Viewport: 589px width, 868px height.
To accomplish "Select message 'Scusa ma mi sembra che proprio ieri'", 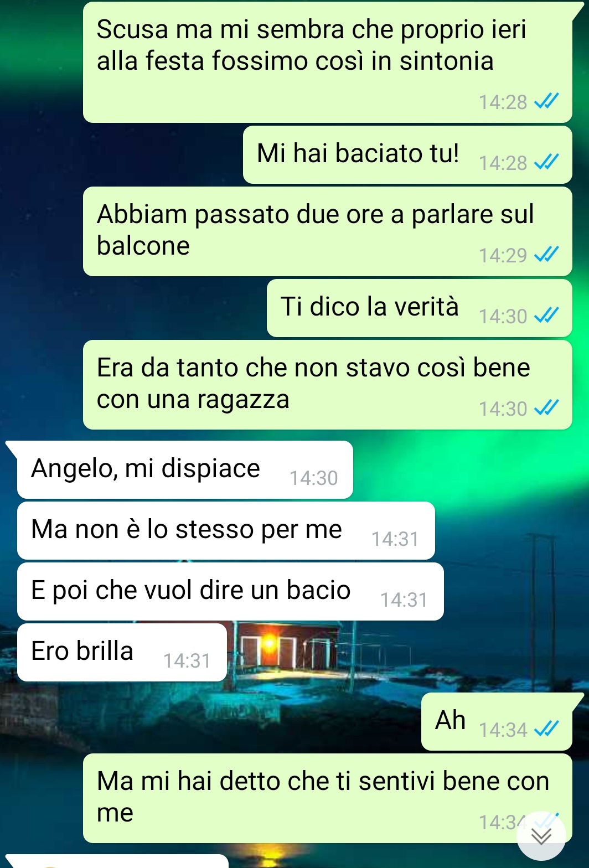I will [328, 62].
